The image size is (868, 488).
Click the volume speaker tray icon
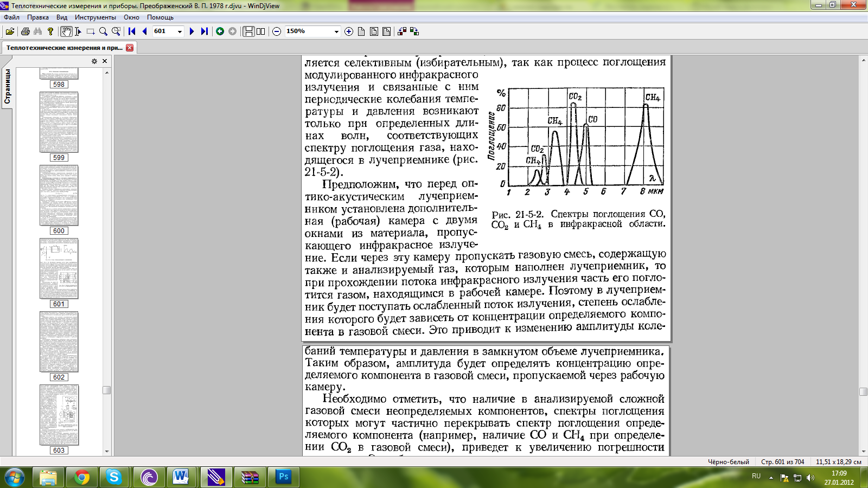click(x=810, y=478)
